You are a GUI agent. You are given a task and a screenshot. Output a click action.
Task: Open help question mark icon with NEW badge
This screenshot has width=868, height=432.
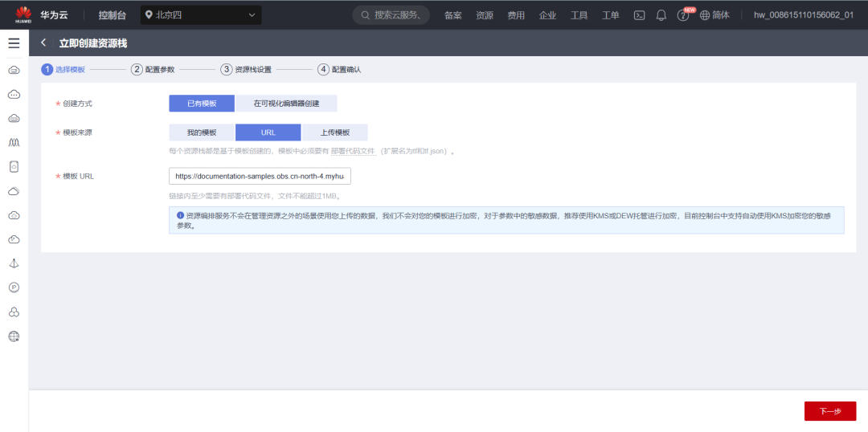[x=683, y=15]
